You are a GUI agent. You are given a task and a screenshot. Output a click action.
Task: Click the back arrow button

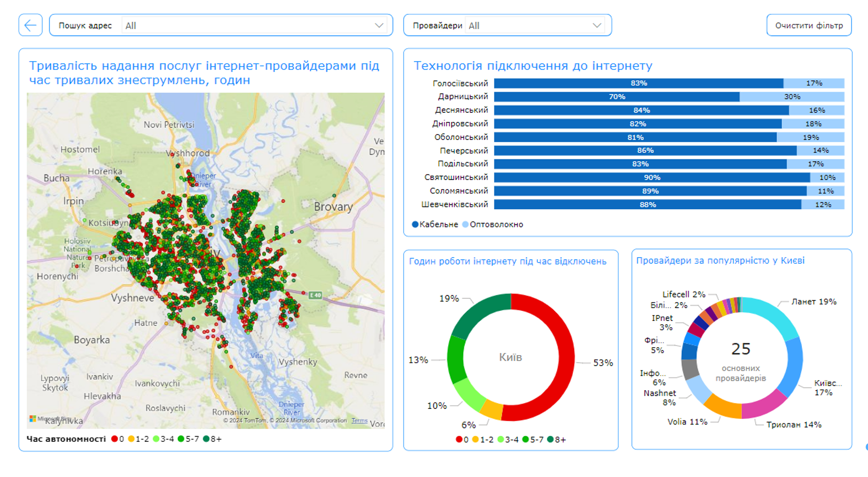pos(30,25)
